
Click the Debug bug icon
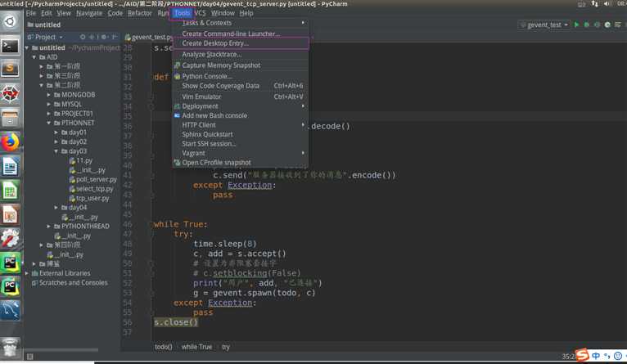point(587,25)
